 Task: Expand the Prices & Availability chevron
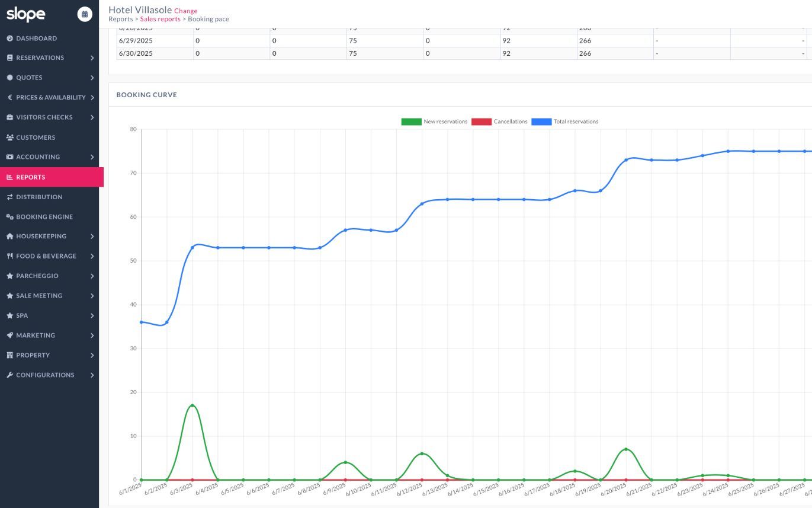[x=92, y=98]
